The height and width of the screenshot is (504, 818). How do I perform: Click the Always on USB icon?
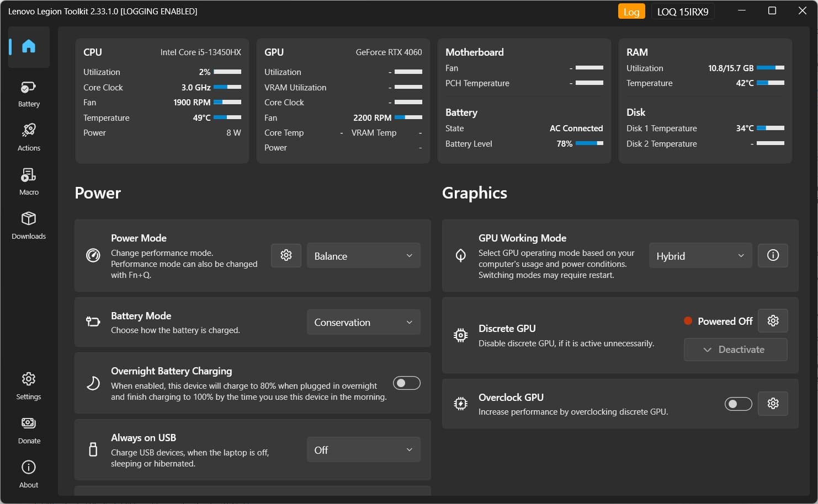[93, 449]
